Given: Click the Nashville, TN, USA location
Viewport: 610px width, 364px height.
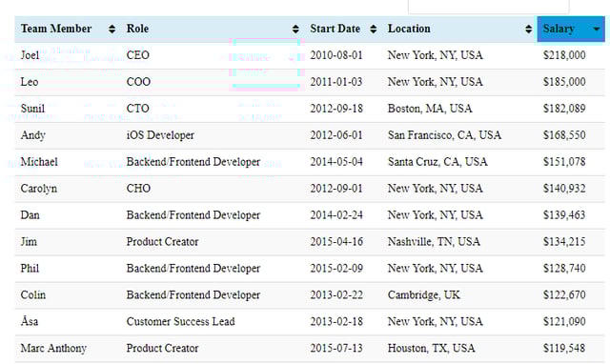Looking at the screenshot, I should pos(434,242).
